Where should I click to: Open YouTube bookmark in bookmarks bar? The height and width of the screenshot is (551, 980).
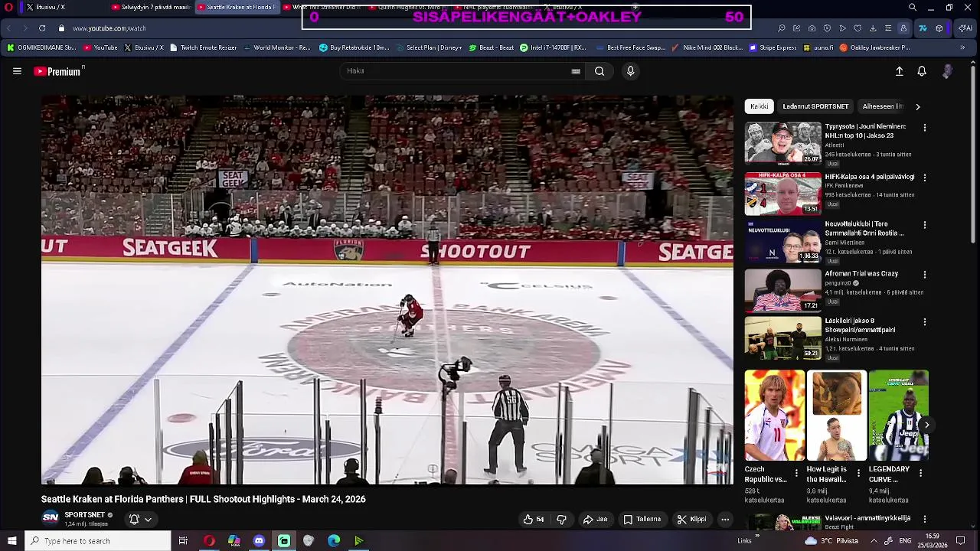click(x=100, y=47)
